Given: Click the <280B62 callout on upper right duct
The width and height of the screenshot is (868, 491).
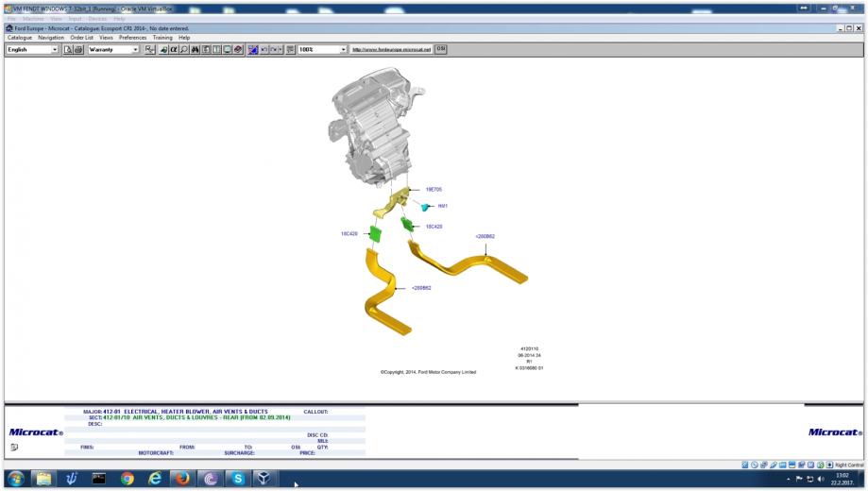Looking at the screenshot, I should click(x=485, y=236).
